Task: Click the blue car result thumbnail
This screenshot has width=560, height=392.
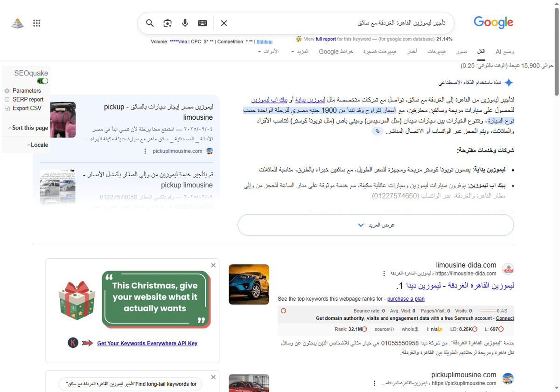Action: 249,284
